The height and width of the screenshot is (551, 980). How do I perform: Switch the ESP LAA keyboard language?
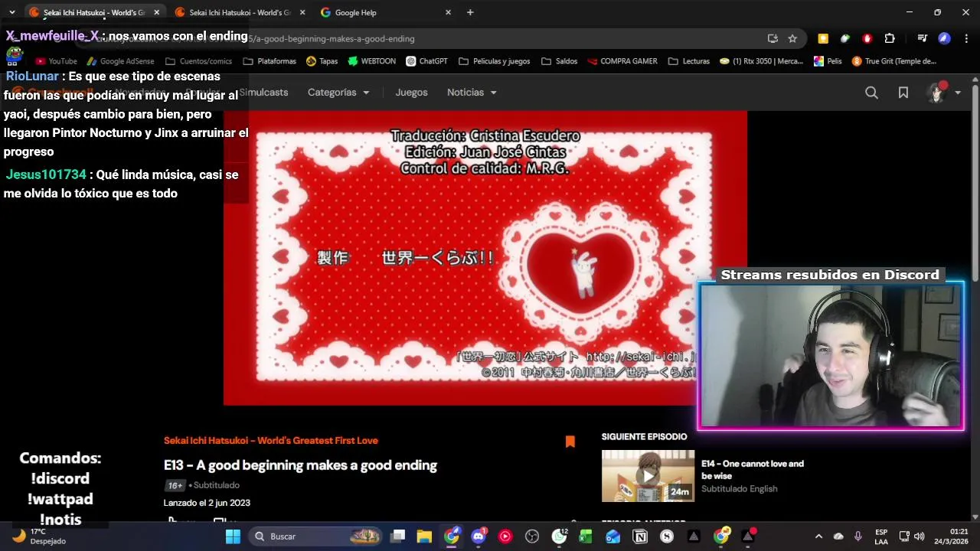click(881, 536)
